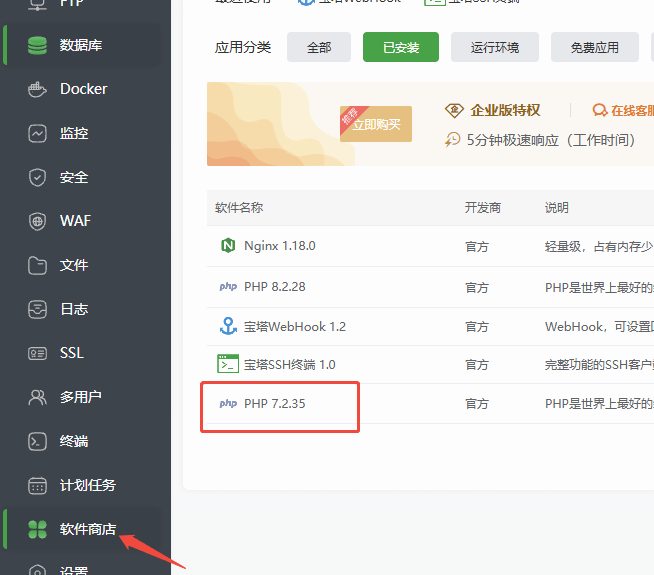Viewport: 654px width, 575px height.
Task: Click the 企业版特权 diamond icon
Action: tap(454, 110)
